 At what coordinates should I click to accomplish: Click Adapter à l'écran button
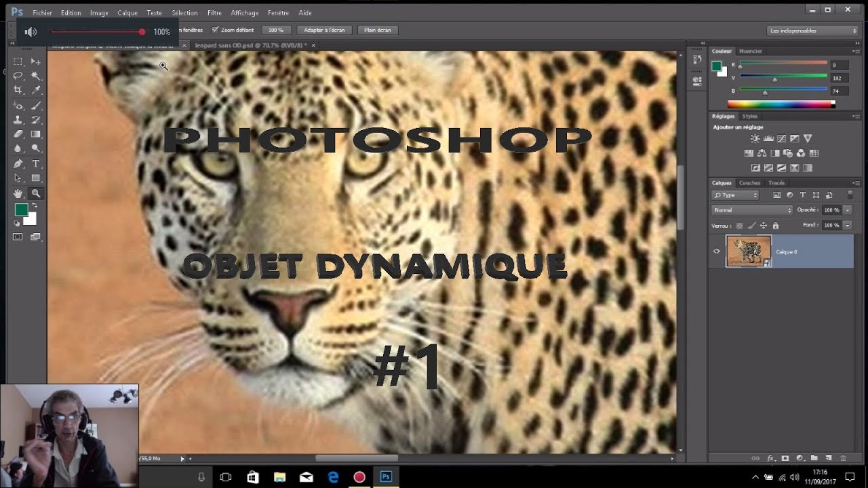tap(324, 30)
